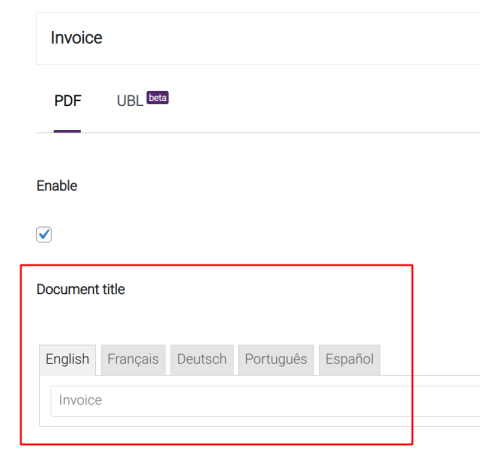Select the Deutsch language tab

coord(202,360)
